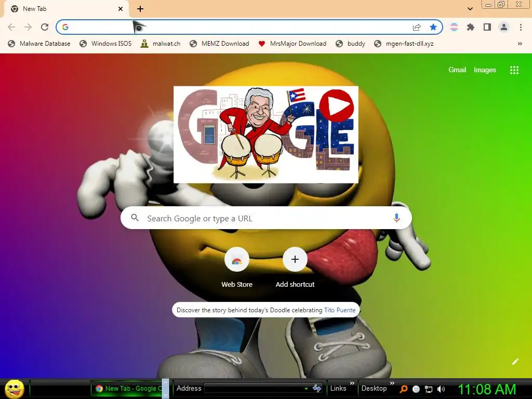Viewport: 532px width, 399px height.
Task: Click the Google icon in address bar
Action: [x=65, y=27]
